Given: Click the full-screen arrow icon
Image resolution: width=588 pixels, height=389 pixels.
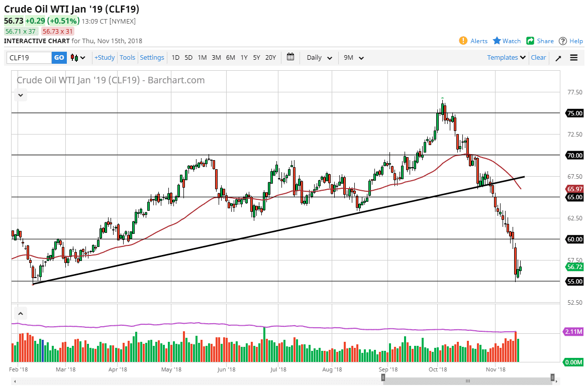Looking at the screenshot, I should click(558, 57).
